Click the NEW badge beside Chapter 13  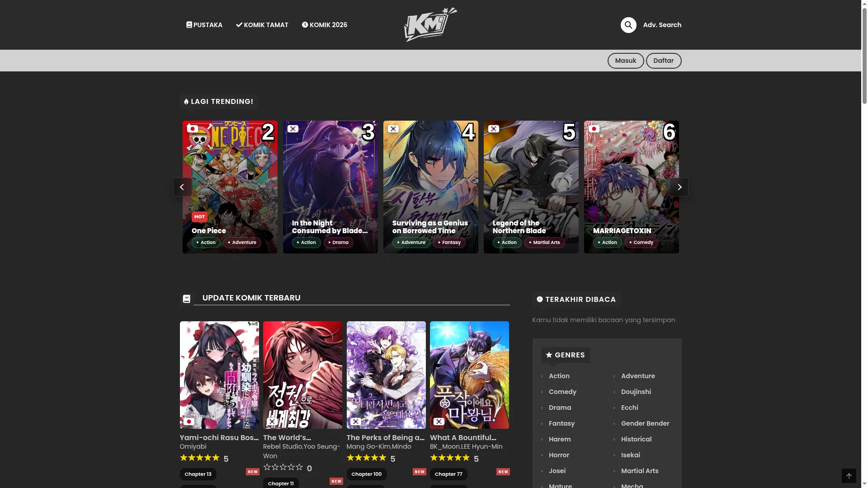pyautogui.click(x=253, y=472)
